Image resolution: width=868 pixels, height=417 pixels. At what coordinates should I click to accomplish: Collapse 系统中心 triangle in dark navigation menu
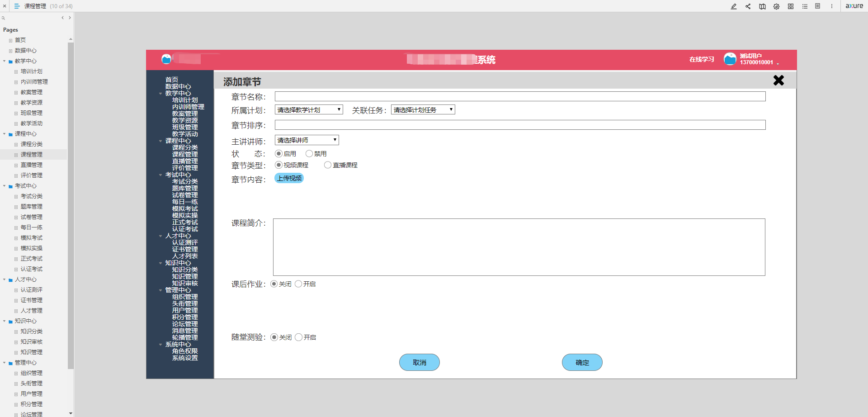point(160,345)
